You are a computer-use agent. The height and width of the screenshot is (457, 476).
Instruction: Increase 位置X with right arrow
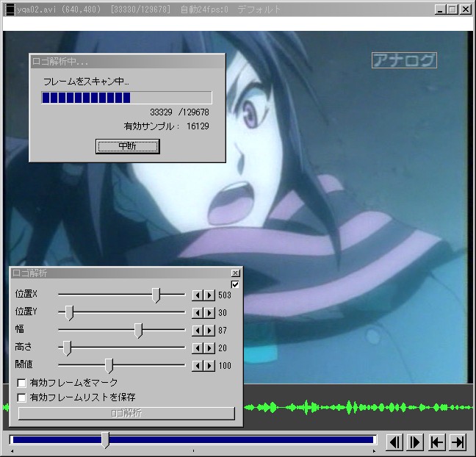[209, 295]
